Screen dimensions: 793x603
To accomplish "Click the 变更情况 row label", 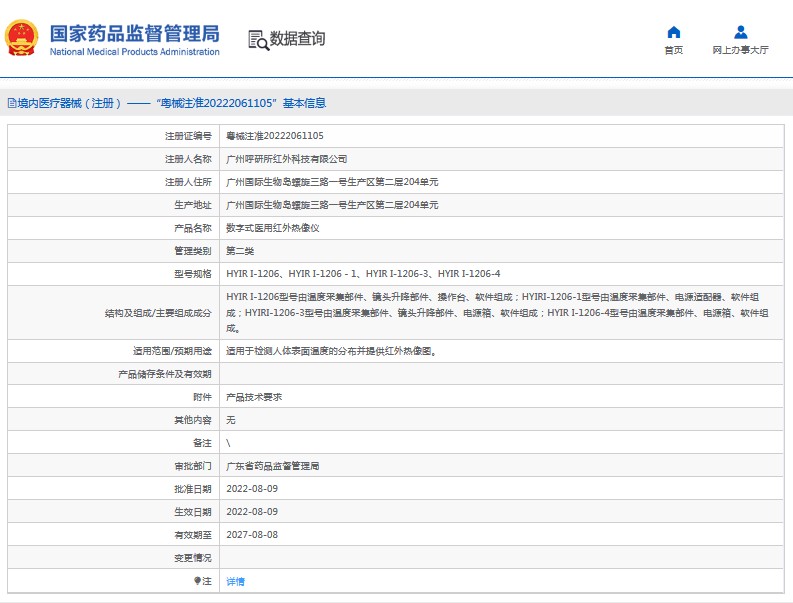I will tap(193, 558).
